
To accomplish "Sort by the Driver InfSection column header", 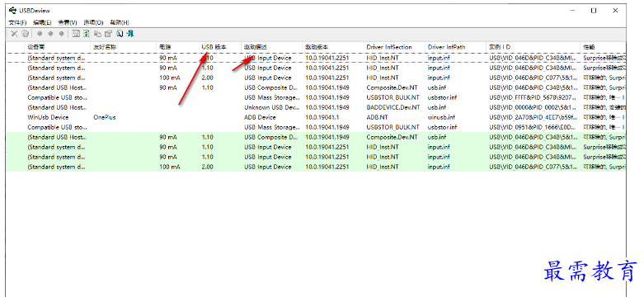I will pyautogui.click(x=394, y=47).
